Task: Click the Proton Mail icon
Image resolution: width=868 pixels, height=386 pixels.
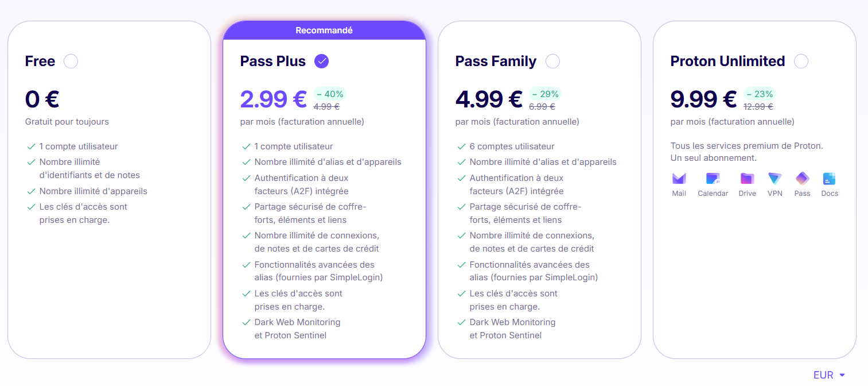Action: click(679, 179)
